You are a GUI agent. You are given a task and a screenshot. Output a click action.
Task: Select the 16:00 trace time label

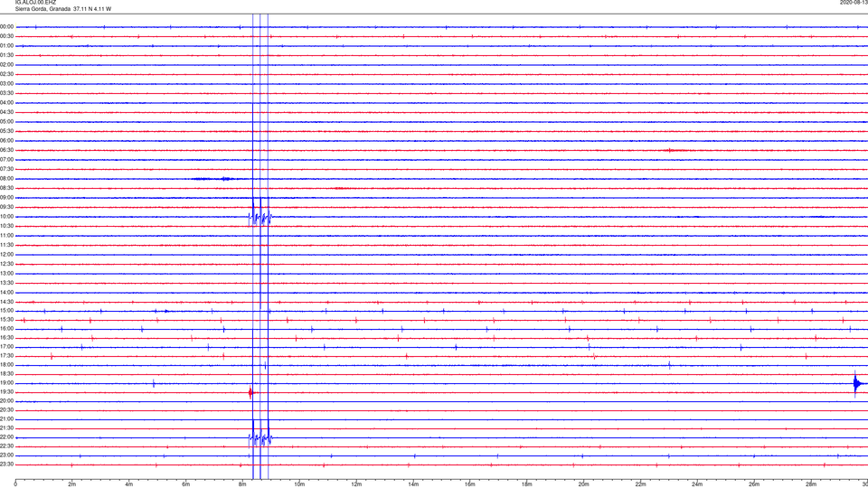[x=7, y=329]
